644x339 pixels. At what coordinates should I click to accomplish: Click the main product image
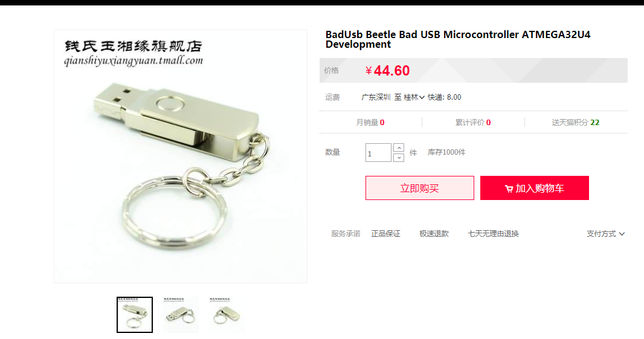[181, 157]
